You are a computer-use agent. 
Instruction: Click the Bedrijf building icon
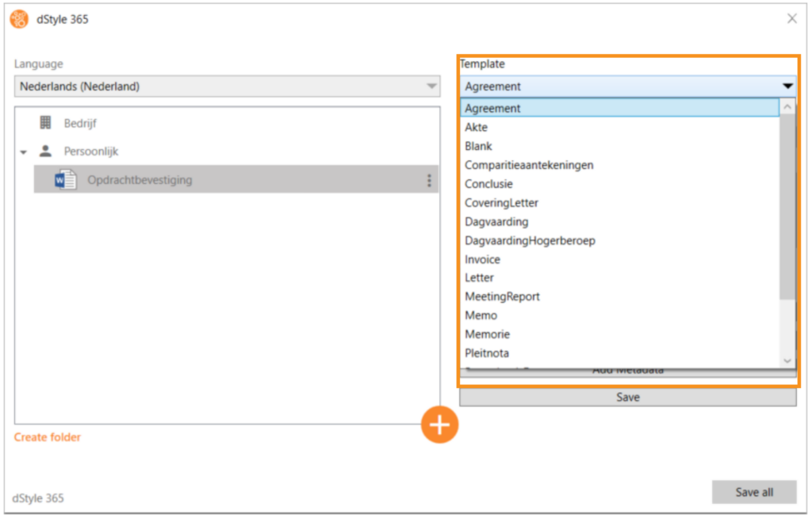point(45,122)
